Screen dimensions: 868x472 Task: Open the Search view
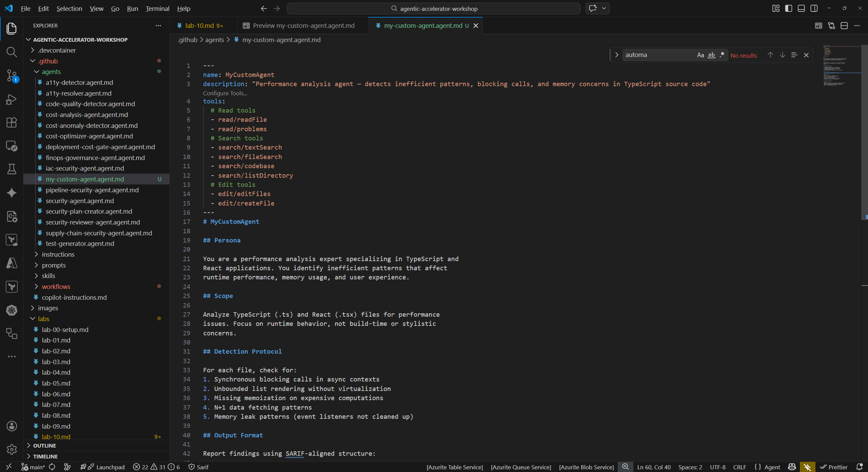(12, 52)
